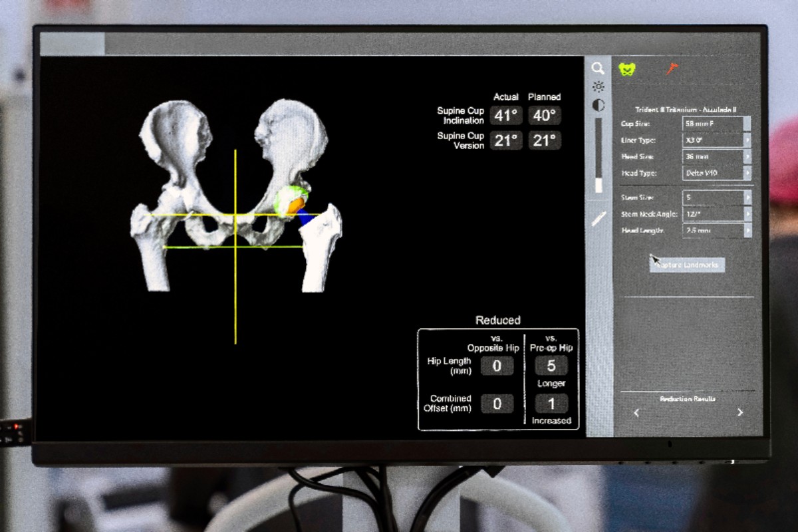Viewport: 798px width, 532px height.
Task: Click the Increased label under Combined Offset
Action: click(x=551, y=421)
